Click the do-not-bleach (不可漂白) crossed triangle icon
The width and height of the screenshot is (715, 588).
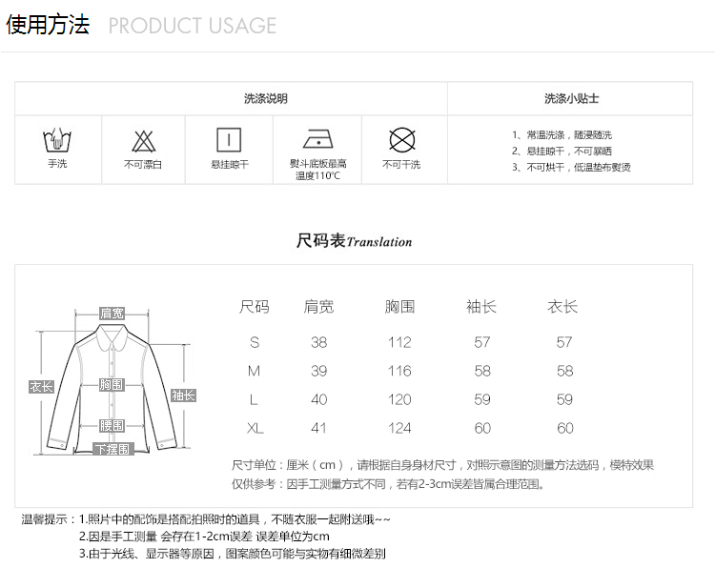coord(143,141)
